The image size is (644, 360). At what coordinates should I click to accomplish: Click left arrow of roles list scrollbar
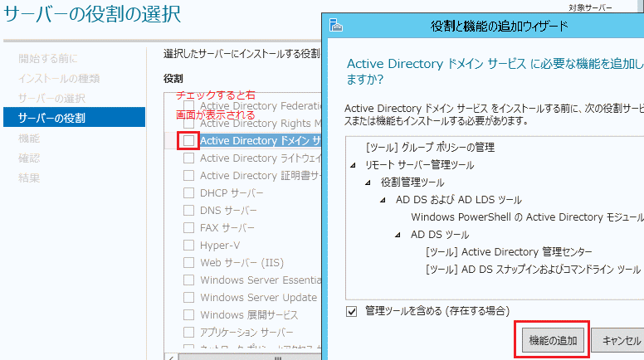[171, 358]
